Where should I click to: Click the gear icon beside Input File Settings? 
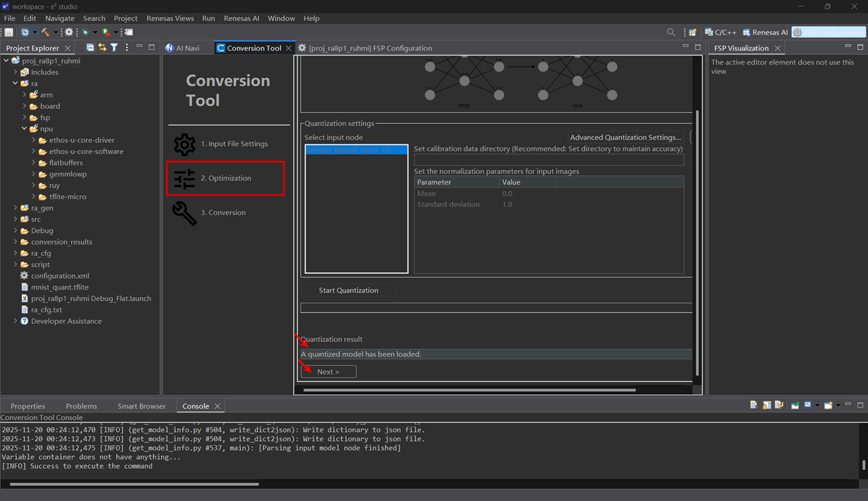pos(184,144)
